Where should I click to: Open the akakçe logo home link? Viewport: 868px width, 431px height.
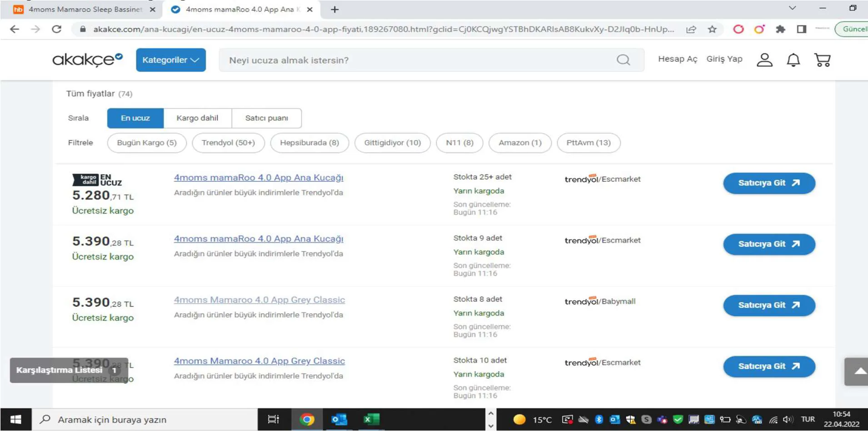87,60
